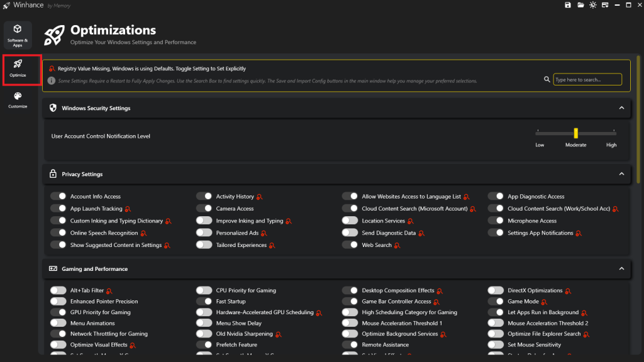The image size is (644, 362).
Task: Set UAC level to Low
Action: [539, 145]
